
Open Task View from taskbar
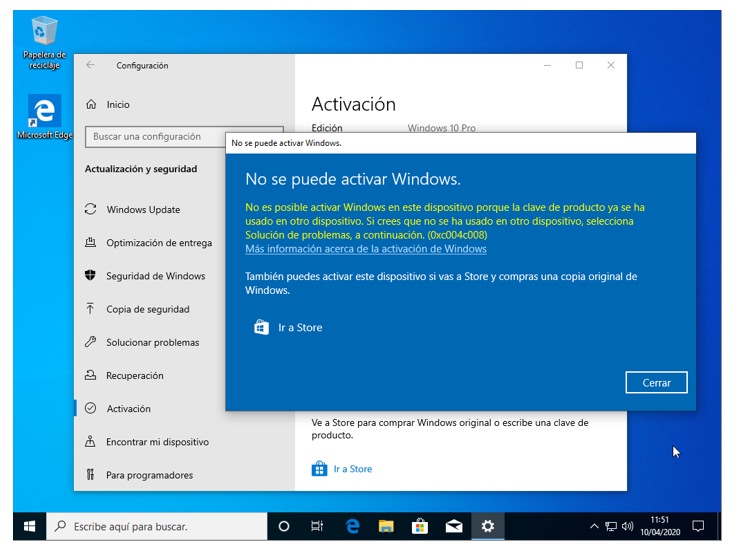pos(317,526)
